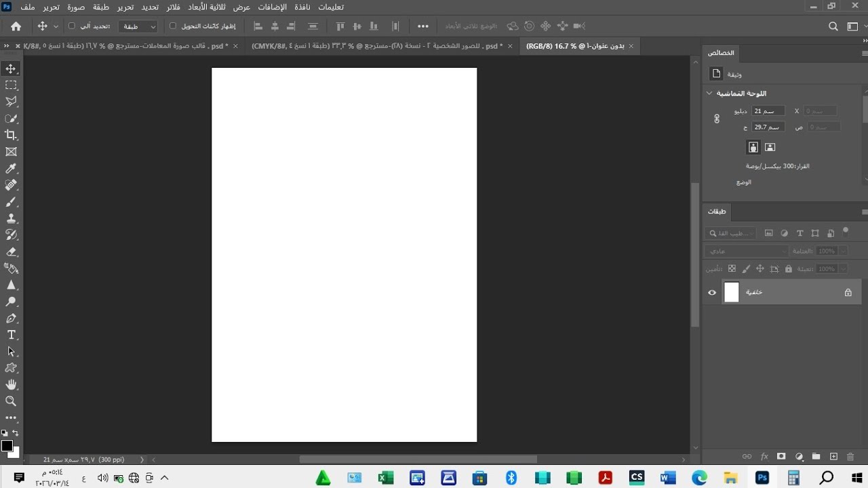Enable Show Transform Controls (إظهار كائنات التحويل) checkbox
The height and width of the screenshot is (488, 868).
click(172, 26)
